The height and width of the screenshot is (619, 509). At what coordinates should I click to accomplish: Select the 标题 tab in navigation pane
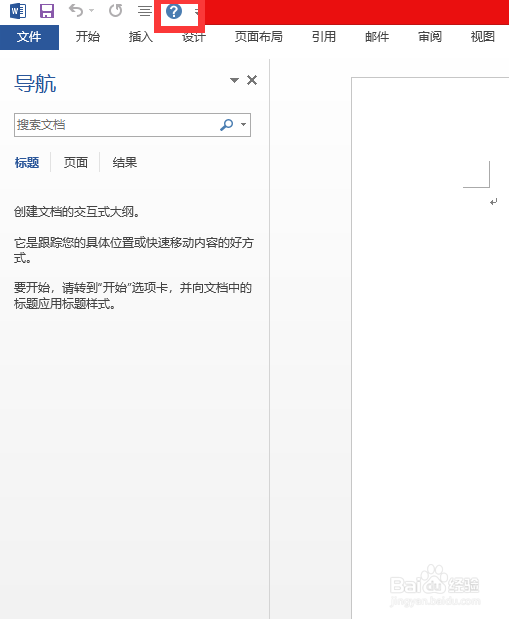tap(27, 163)
